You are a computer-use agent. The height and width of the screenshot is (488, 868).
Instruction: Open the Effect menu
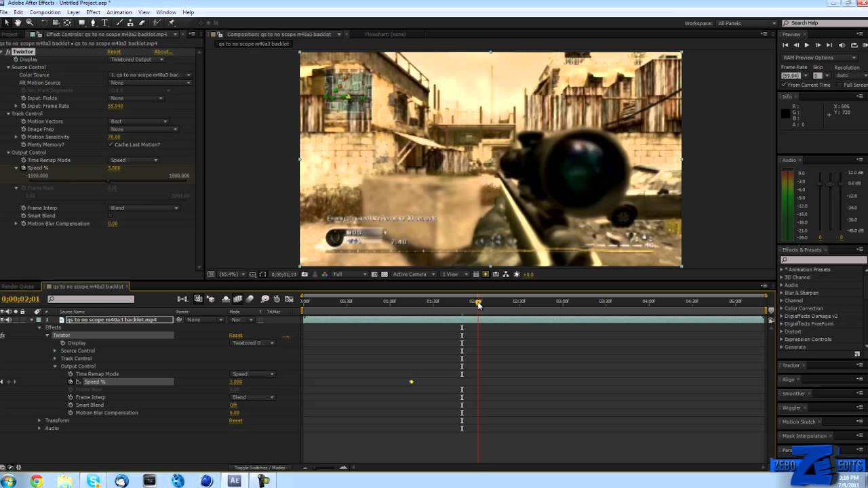(x=94, y=12)
